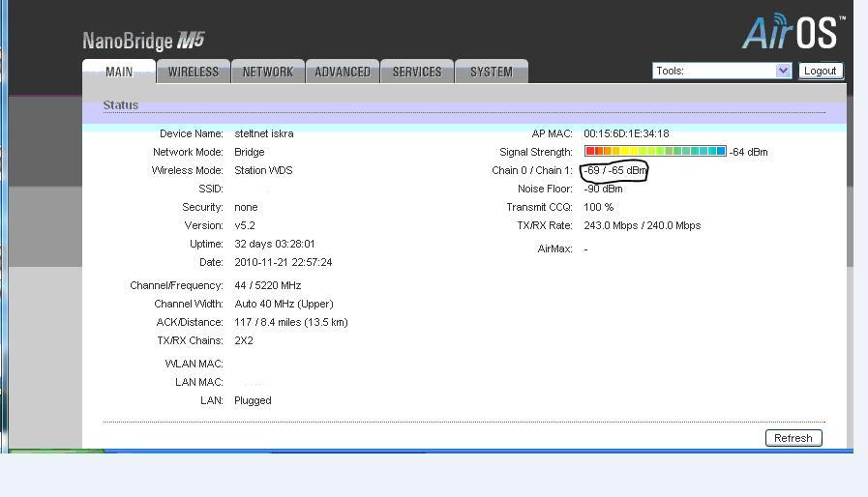
Task: Select the ADVANCED tab
Action: [343, 73]
